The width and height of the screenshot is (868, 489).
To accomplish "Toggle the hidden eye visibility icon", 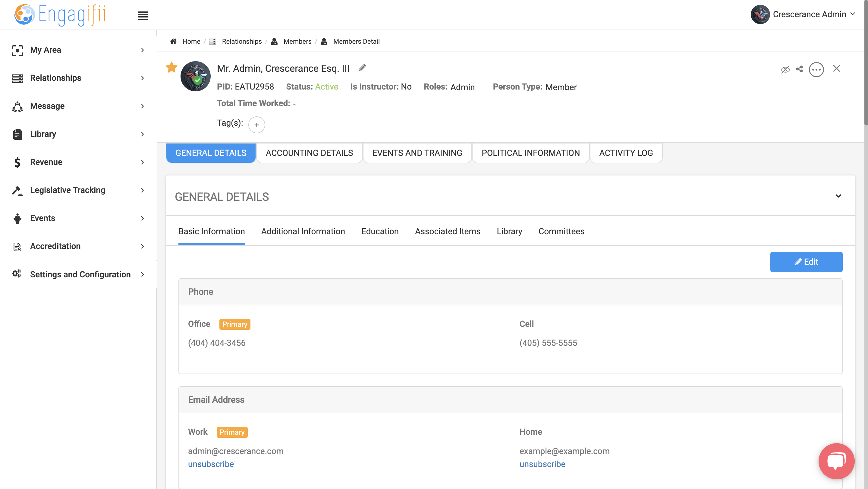I will pyautogui.click(x=785, y=69).
